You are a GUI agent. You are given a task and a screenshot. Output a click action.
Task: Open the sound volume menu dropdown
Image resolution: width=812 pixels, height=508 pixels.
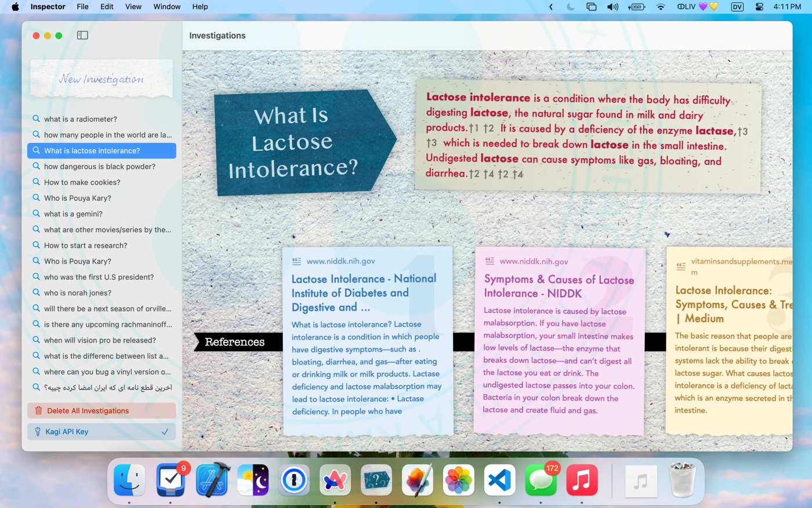pos(612,7)
